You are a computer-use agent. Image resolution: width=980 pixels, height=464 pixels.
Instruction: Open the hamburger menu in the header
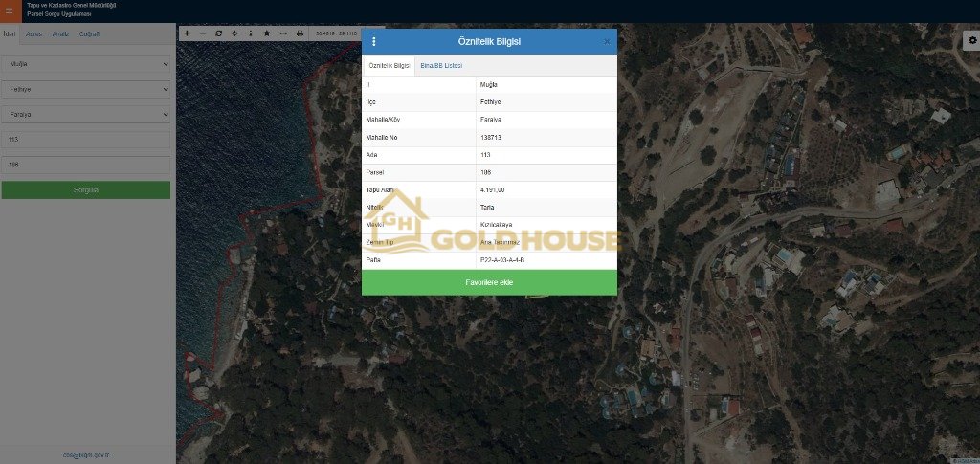(x=10, y=11)
